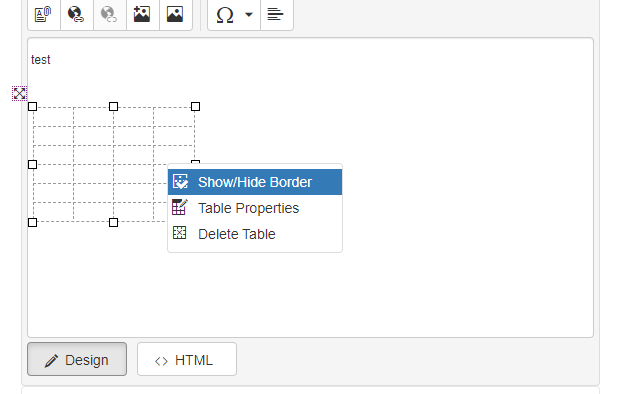Click the table's top-middle resize handle
Screen dimensions: 632x394
[x=114, y=106]
